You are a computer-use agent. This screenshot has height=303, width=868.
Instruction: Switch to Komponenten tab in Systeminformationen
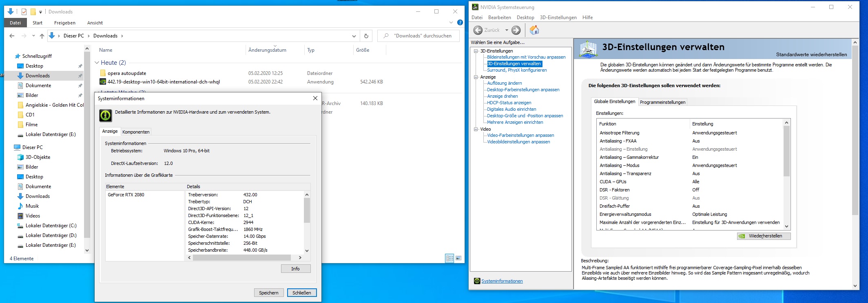136,132
